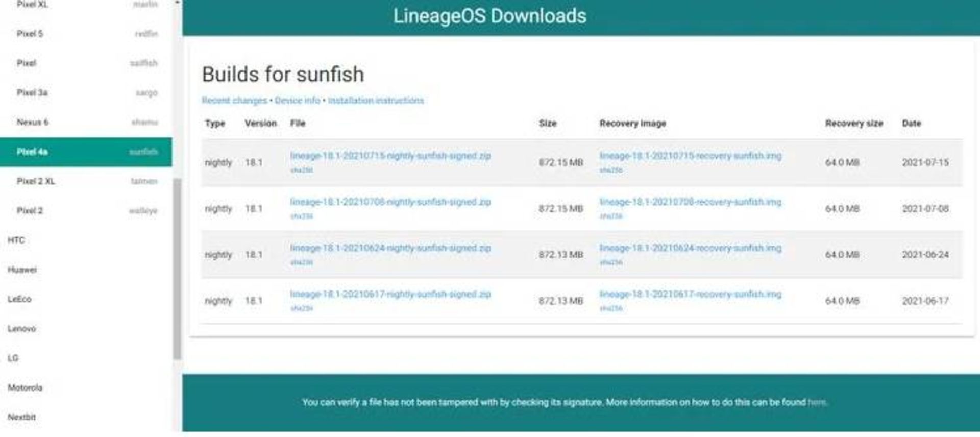980x437 pixels.
Task: Click 18.1 version cell in 2021-07-15 row
Action: coord(254,163)
